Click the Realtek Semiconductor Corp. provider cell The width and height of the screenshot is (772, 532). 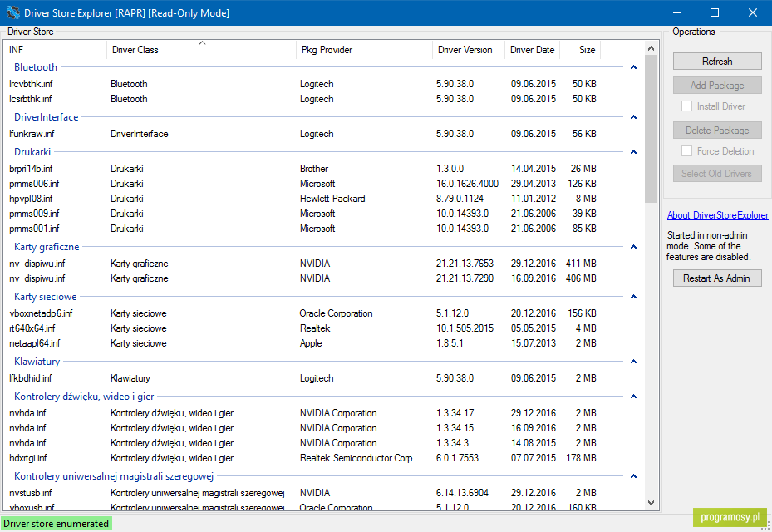(357, 458)
